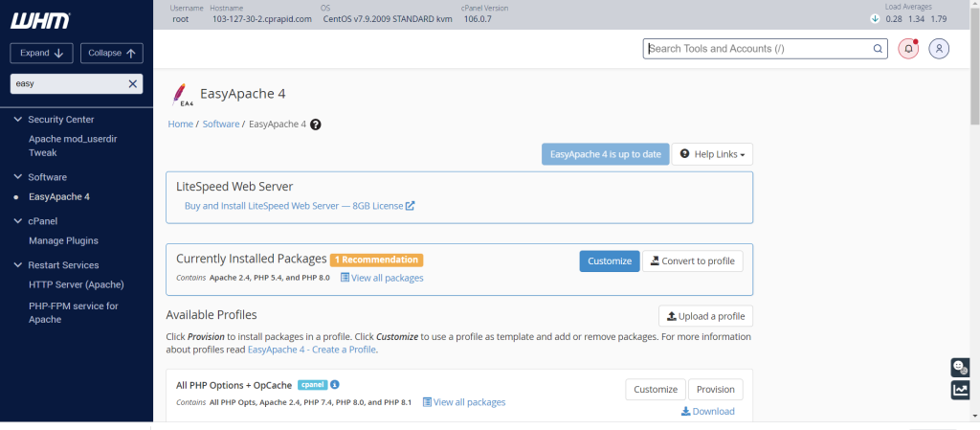View all packages in All PHP Options profile

pyautogui.click(x=464, y=402)
